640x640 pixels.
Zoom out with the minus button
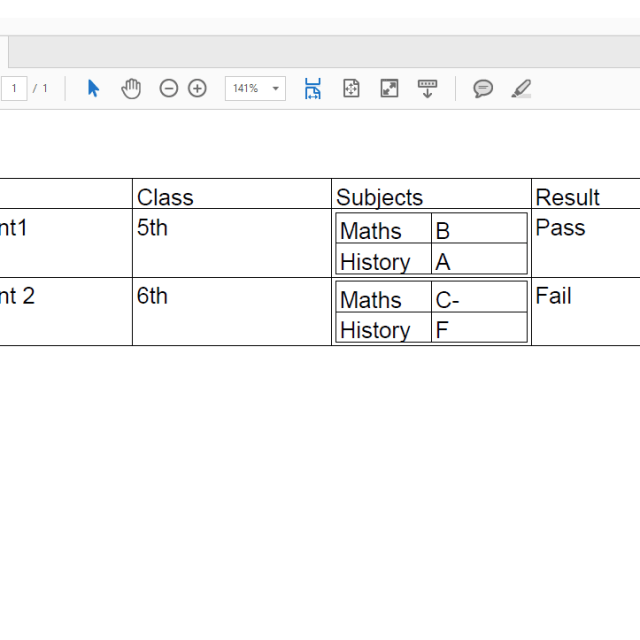point(169,89)
